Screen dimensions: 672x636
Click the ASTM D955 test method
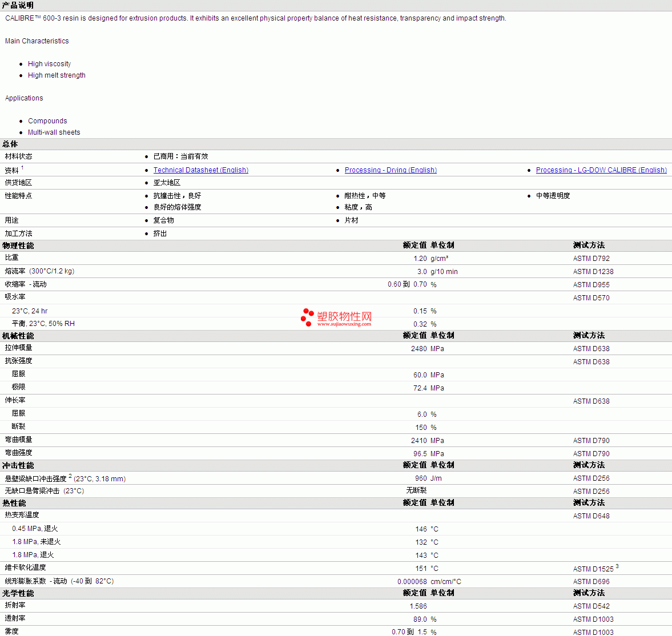pos(591,285)
